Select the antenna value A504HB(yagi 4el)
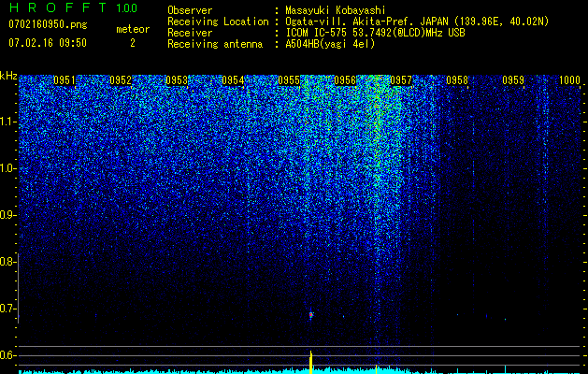Screen dimensions: 588x374 (330, 44)
